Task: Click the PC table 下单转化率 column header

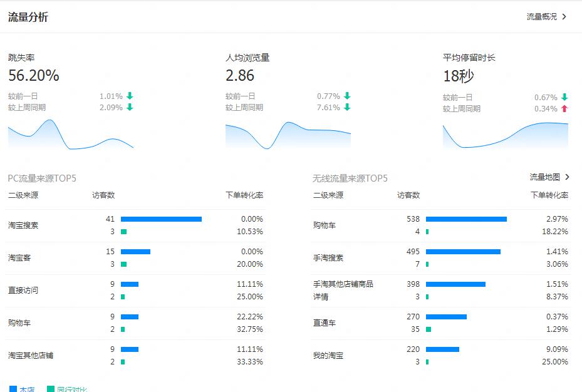Action: [244, 195]
